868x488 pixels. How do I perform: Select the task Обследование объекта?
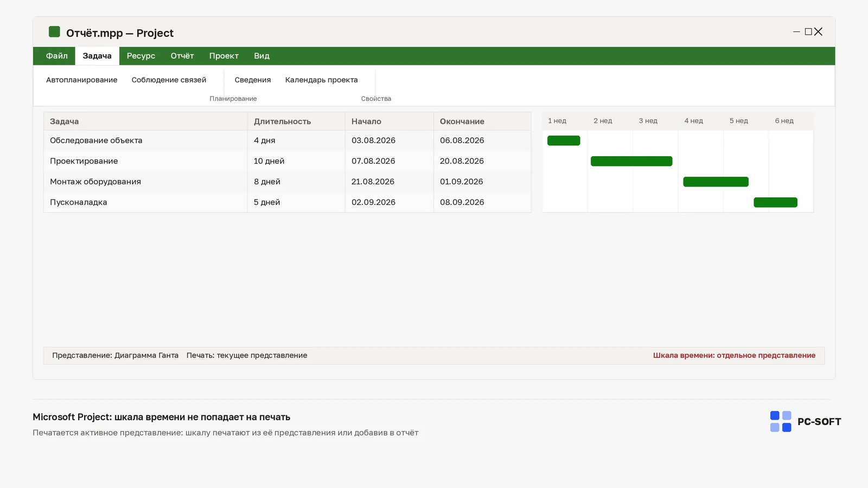(96, 140)
